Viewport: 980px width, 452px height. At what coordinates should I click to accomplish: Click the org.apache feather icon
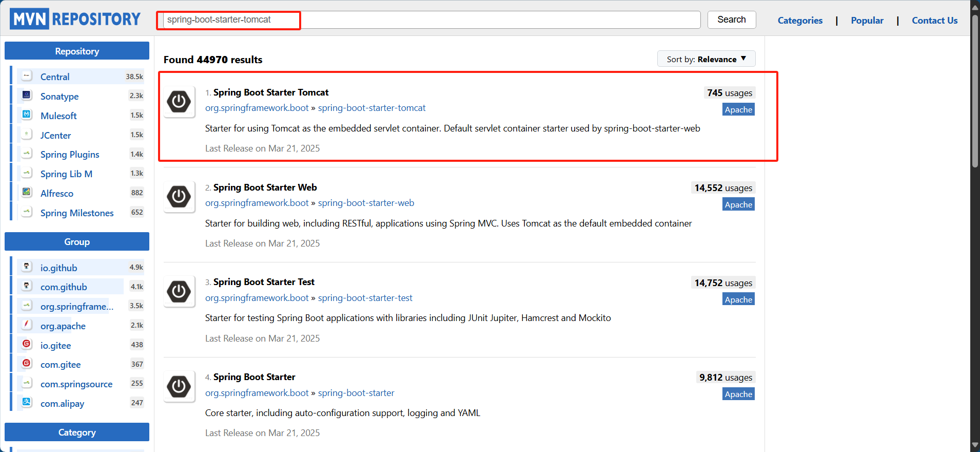point(27,325)
